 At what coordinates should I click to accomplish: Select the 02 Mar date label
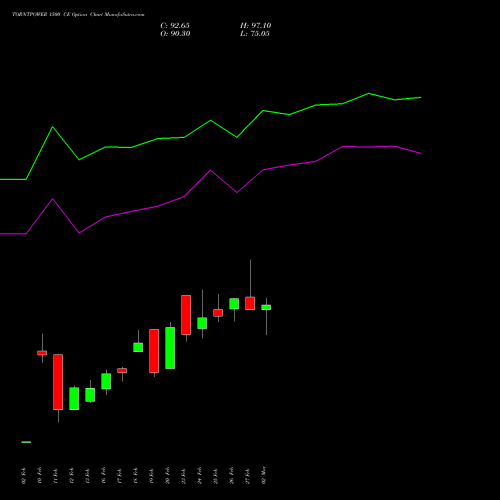pyautogui.click(x=264, y=475)
